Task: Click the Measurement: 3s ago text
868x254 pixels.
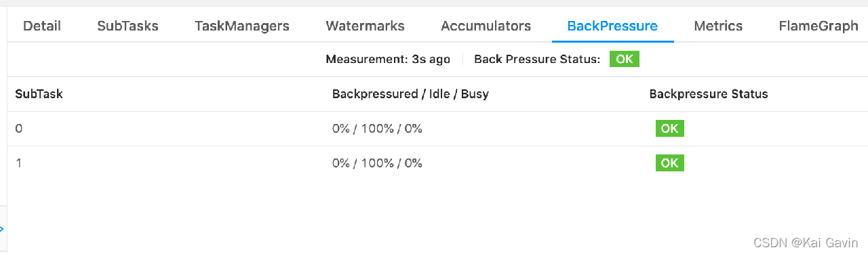Action: [388, 59]
